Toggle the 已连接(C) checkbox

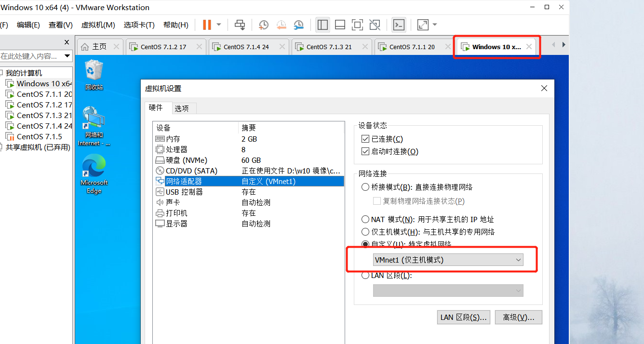pos(365,139)
